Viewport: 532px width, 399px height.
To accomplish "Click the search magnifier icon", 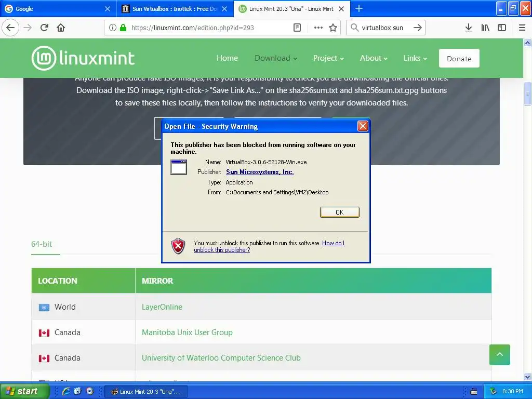I will pyautogui.click(x=354, y=28).
